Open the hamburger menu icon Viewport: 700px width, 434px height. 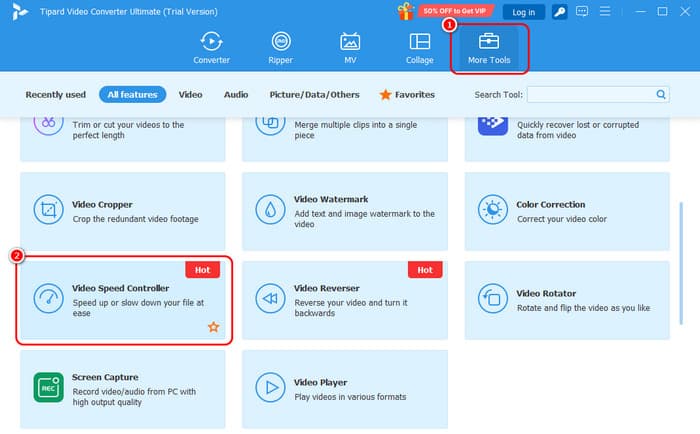pos(605,11)
